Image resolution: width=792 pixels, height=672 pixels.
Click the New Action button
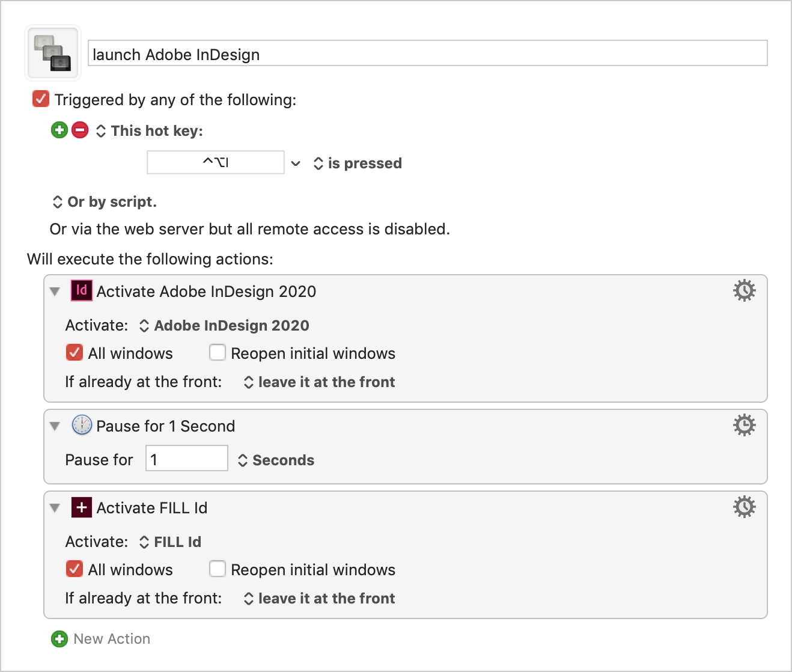tap(101, 639)
